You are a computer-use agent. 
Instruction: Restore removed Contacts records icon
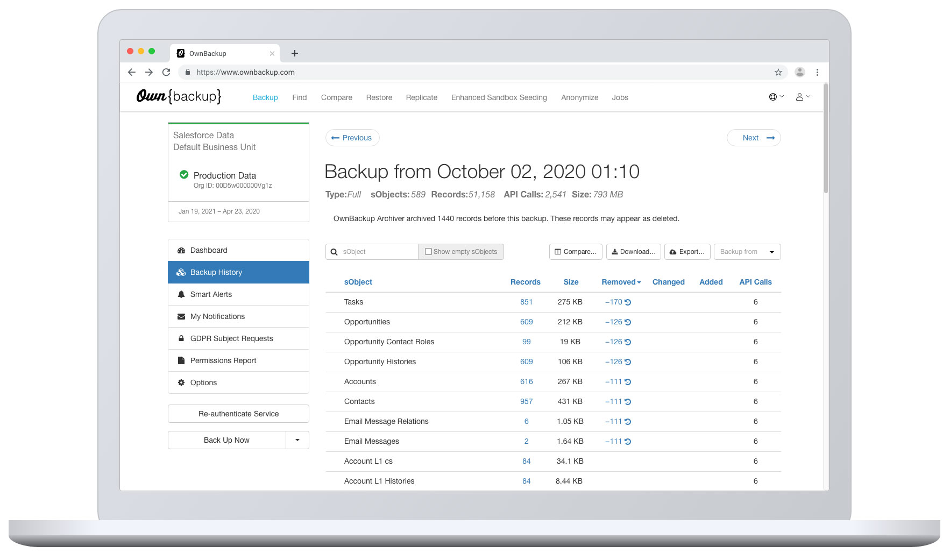pyautogui.click(x=628, y=402)
